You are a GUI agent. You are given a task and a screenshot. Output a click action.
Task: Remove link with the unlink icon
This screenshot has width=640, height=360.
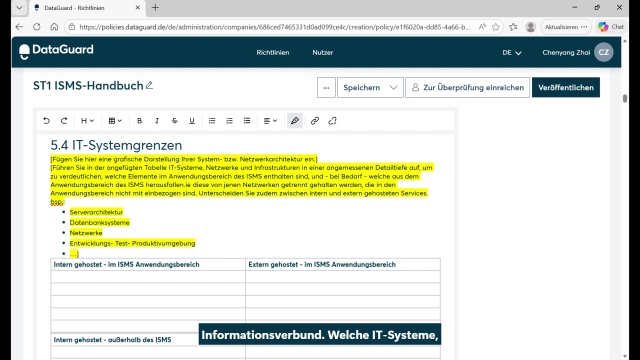[x=332, y=121]
